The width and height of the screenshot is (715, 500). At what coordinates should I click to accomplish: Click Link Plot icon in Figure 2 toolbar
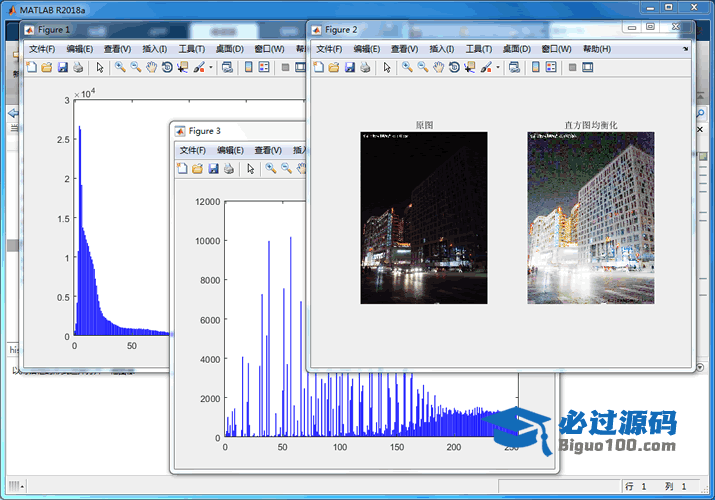tap(514, 68)
